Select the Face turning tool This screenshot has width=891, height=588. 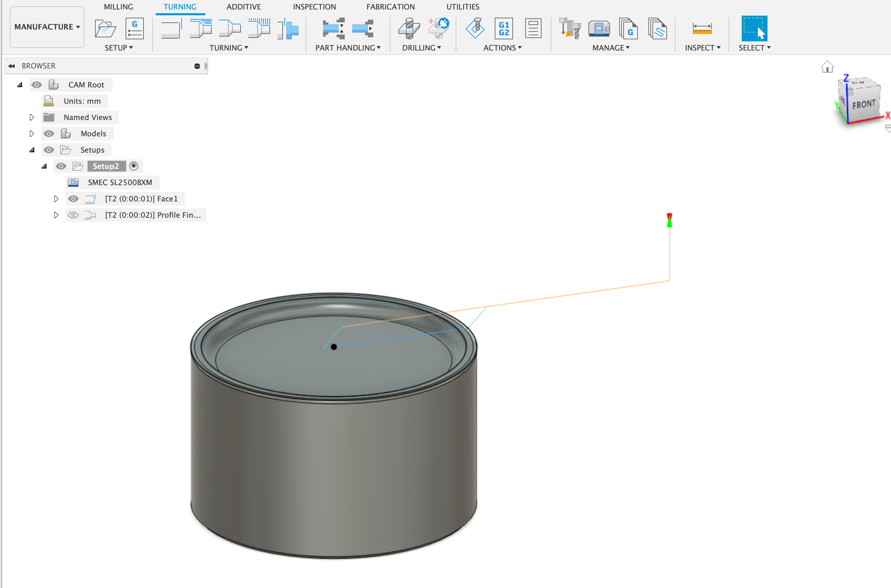point(171,28)
